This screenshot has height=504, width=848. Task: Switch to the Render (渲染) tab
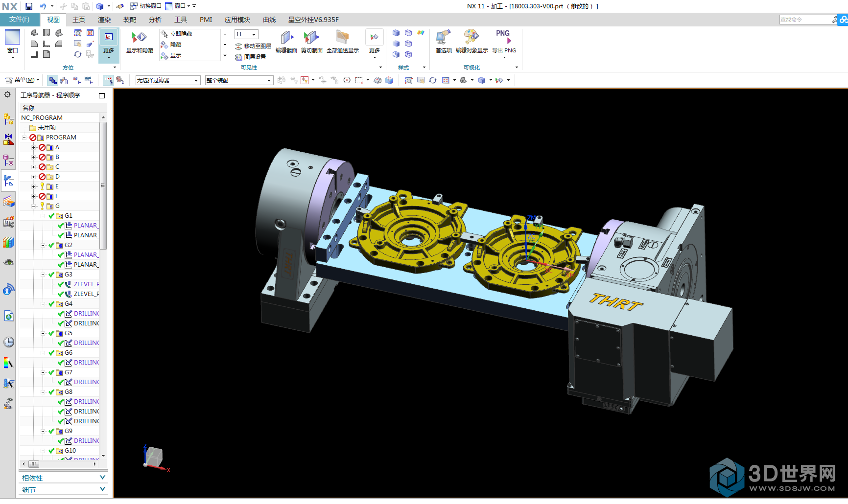point(104,20)
